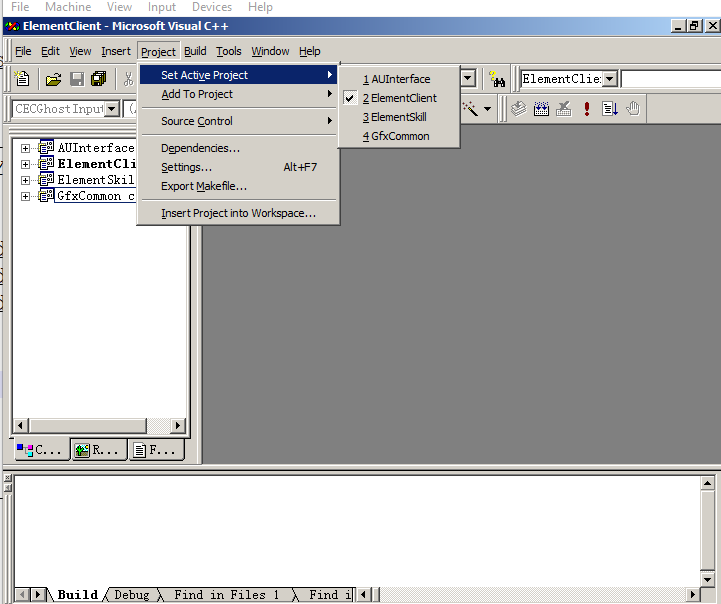Open the Build menu

195,51
